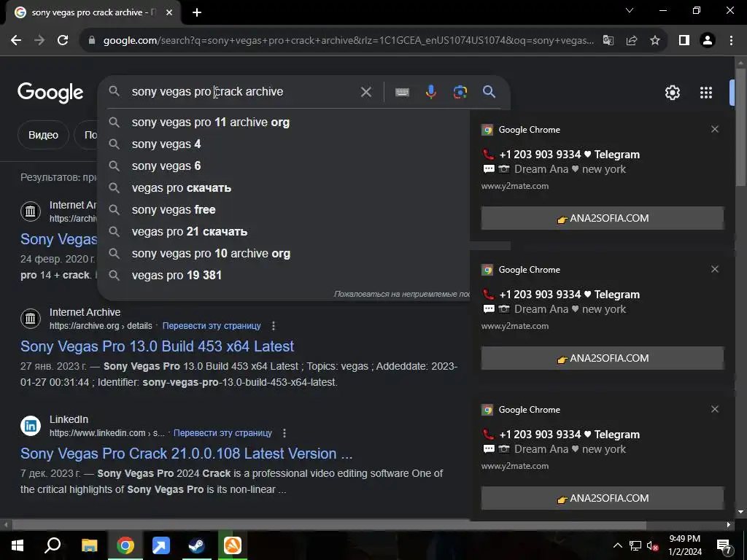
Task: Click into the Google search input field
Action: pos(241,92)
